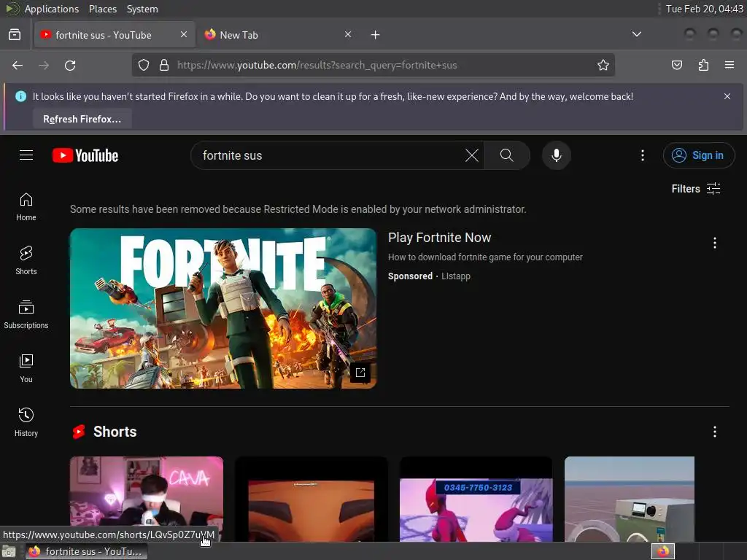Submit search with magnifying glass button
The width and height of the screenshot is (747, 560).
click(x=506, y=155)
